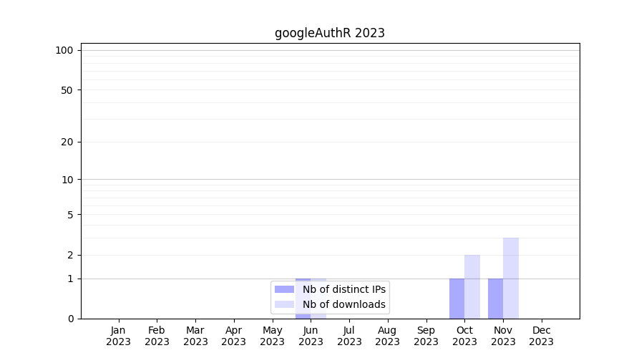
Task: Click the November distinct IPs bar
Action: (x=495, y=299)
